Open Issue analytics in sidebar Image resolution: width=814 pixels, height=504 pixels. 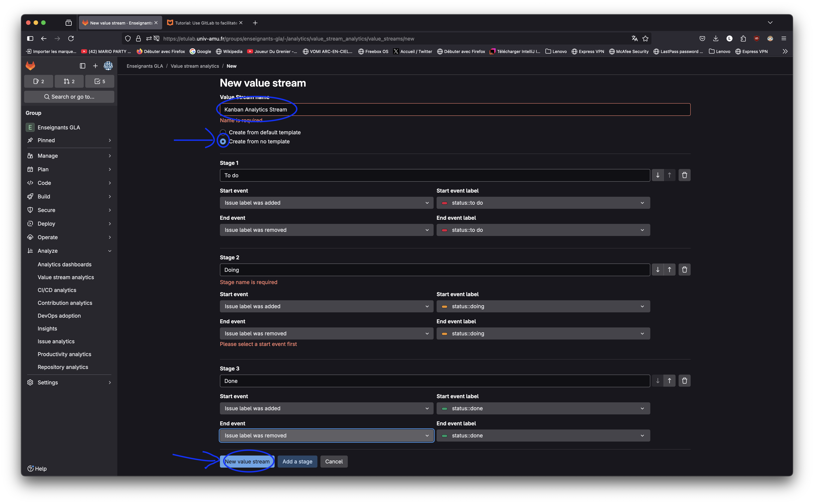pos(56,341)
